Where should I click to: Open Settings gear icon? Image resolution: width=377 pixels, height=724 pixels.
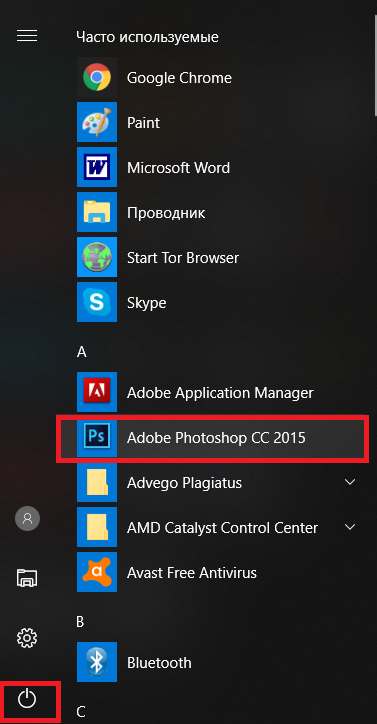tap(27, 638)
